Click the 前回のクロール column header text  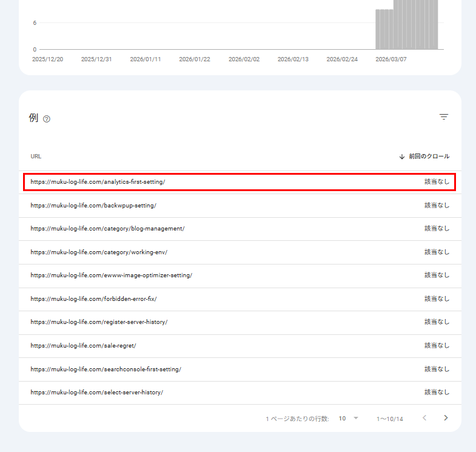429,157
